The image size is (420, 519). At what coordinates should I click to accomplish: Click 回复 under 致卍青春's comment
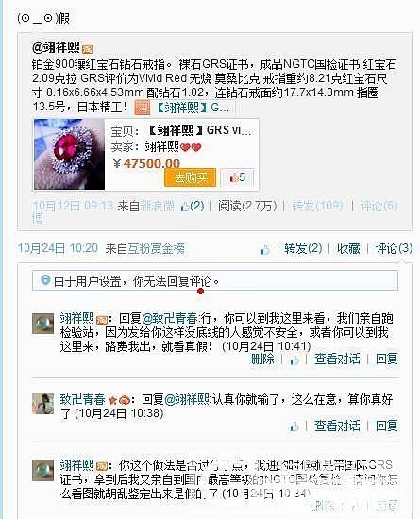pos(387,426)
